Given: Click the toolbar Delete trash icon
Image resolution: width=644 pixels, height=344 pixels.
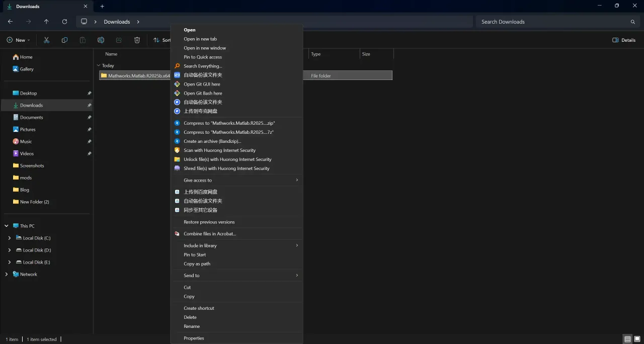Looking at the screenshot, I should 137,40.
